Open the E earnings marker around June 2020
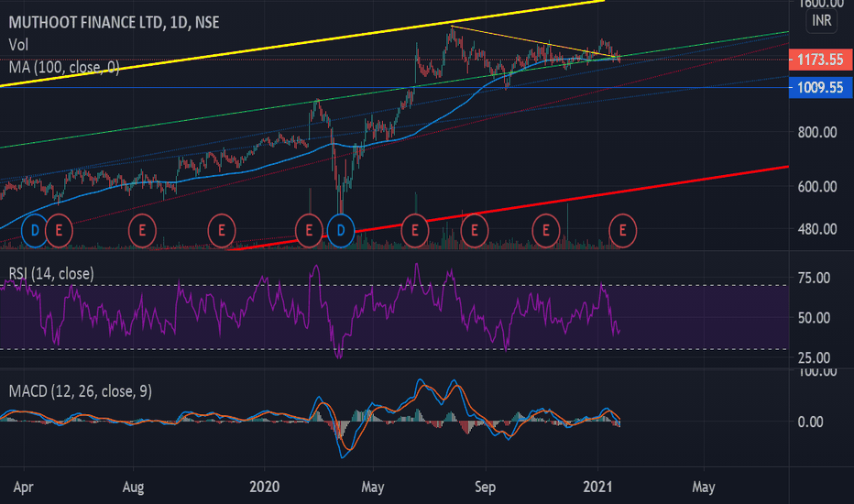Image resolution: width=854 pixels, height=504 pixels. coord(415,231)
